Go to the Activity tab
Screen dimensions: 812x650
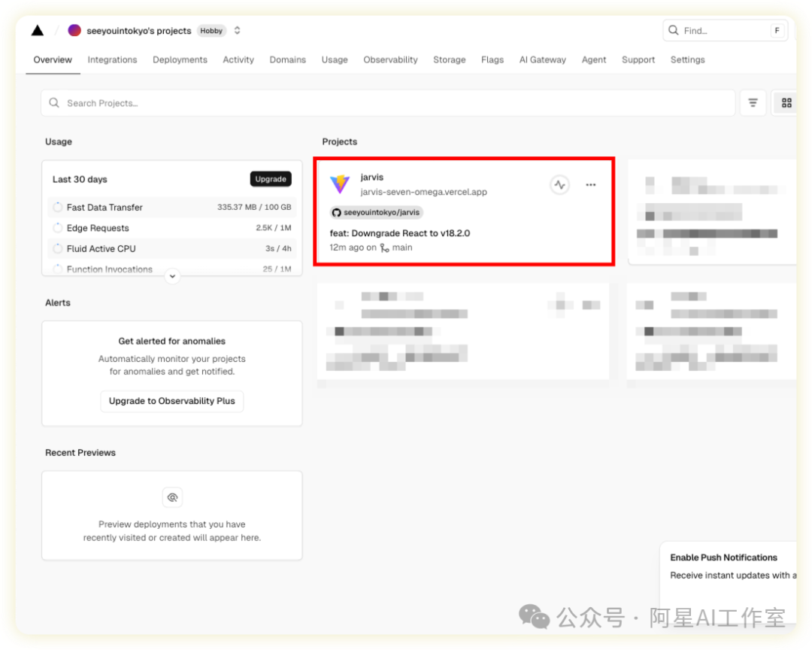click(238, 59)
